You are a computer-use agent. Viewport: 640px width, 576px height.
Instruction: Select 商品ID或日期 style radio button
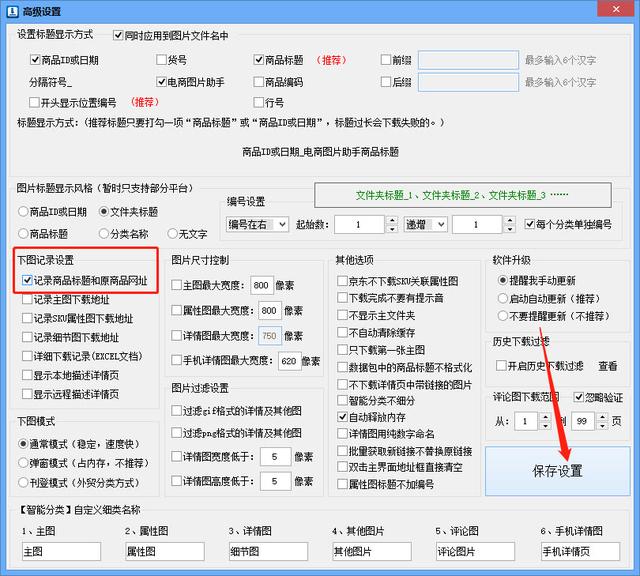click(25, 212)
